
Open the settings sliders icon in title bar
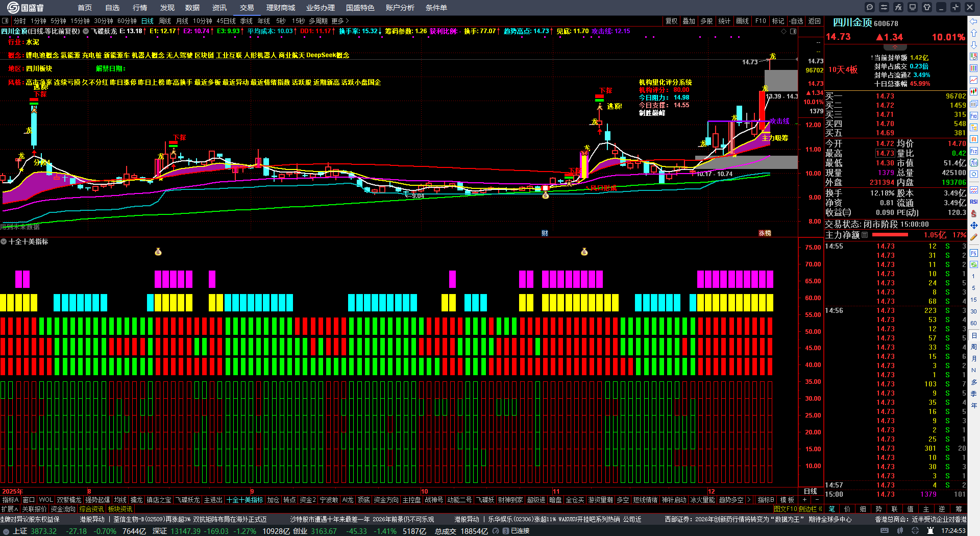[x=884, y=7]
